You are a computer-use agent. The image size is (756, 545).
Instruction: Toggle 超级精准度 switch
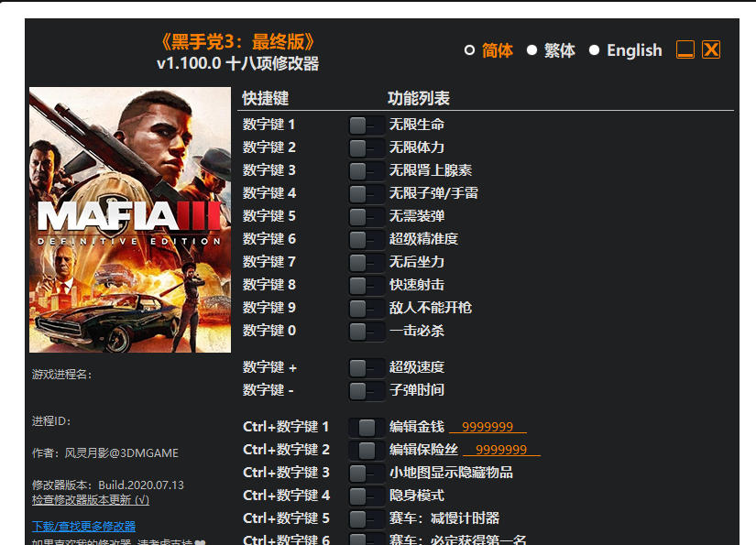pos(366,239)
